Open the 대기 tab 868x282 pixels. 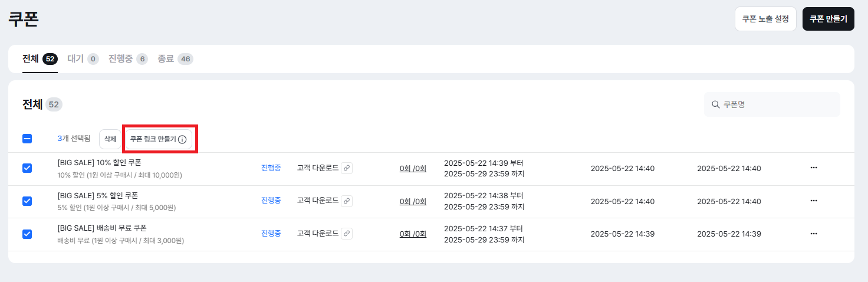tap(83, 59)
